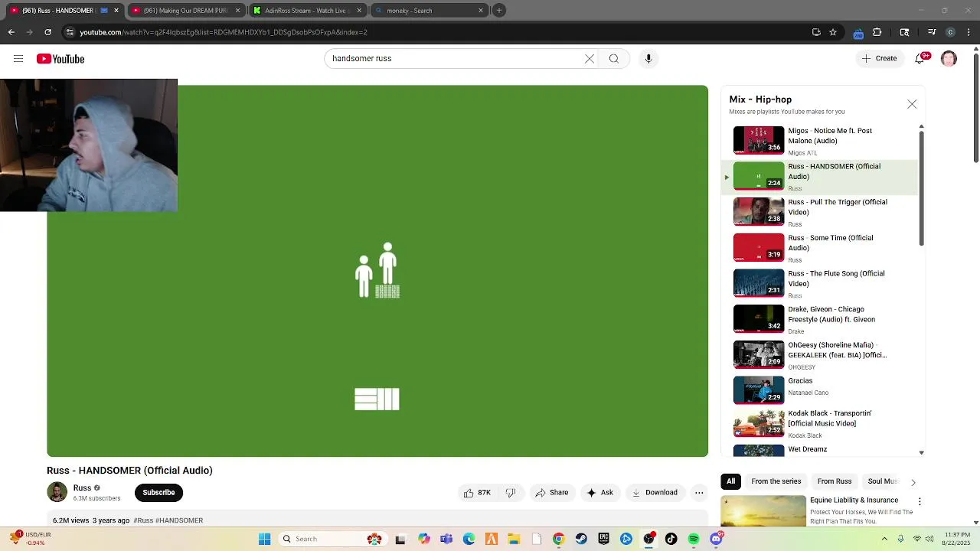Play Russ - Pull The Trigger video
This screenshot has width=980, height=551.
(x=819, y=213)
